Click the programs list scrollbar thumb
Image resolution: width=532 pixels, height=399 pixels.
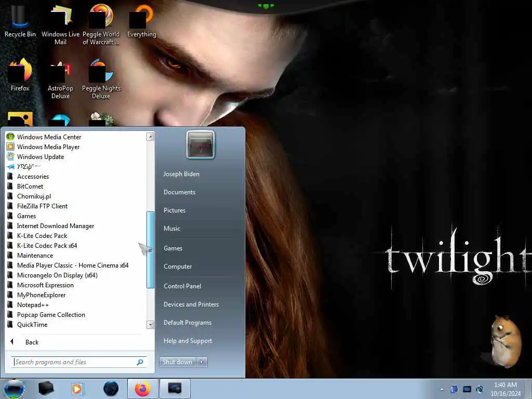click(x=150, y=250)
